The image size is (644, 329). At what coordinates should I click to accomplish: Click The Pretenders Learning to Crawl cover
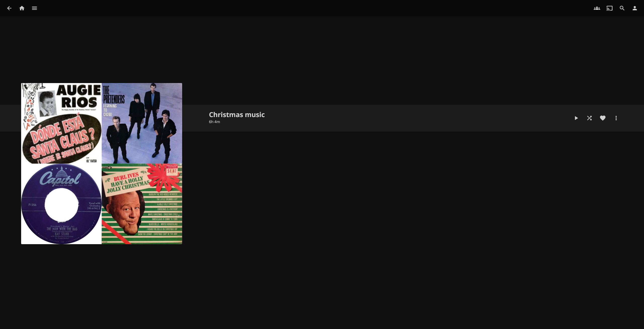pyautogui.click(x=142, y=123)
